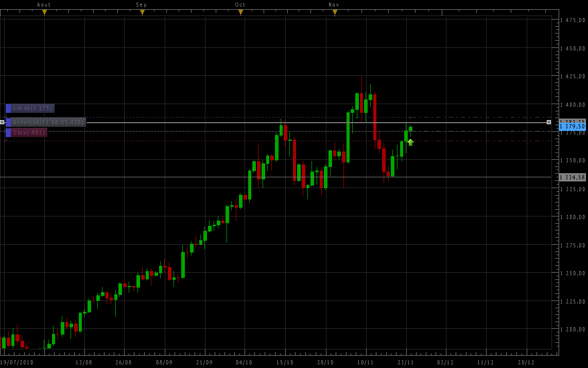
Task: Click the blue square beside Limite label
Action: pyautogui.click(x=8, y=108)
